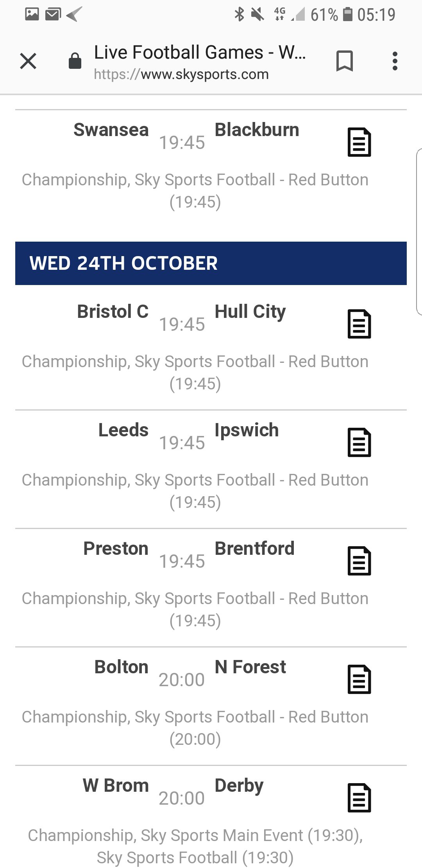Tap the padlock site security icon

point(75,61)
